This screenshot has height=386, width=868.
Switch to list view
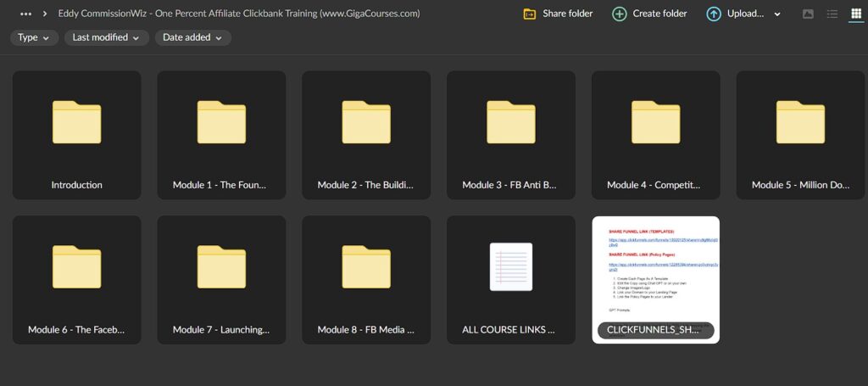pos(832,14)
